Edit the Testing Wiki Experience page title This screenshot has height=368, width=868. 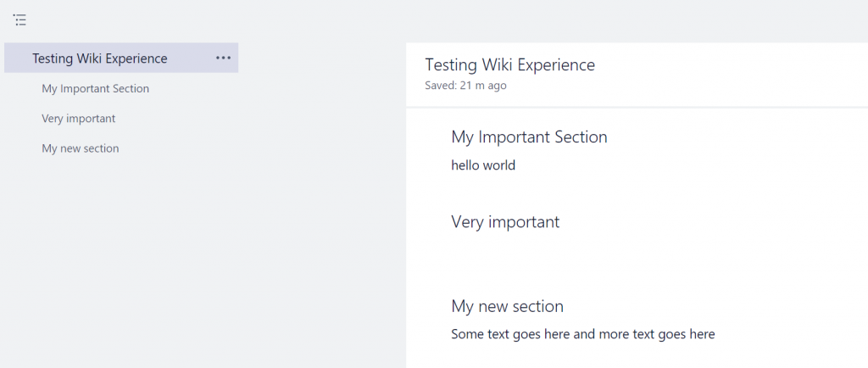(x=509, y=64)
